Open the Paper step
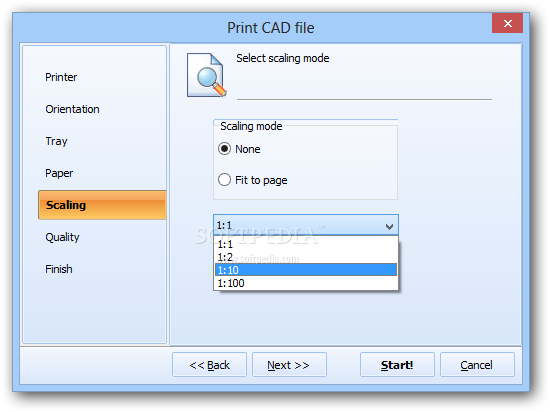 (59, 173)
